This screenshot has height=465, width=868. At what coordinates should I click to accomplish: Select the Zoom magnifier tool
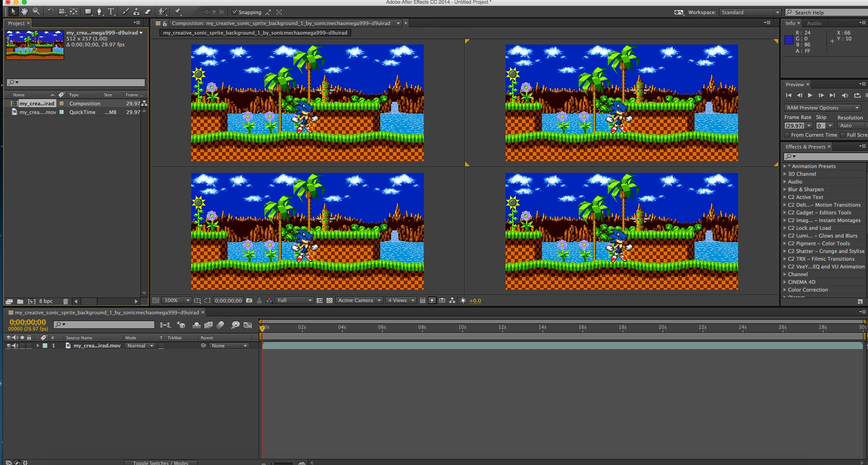coord(36,12)
